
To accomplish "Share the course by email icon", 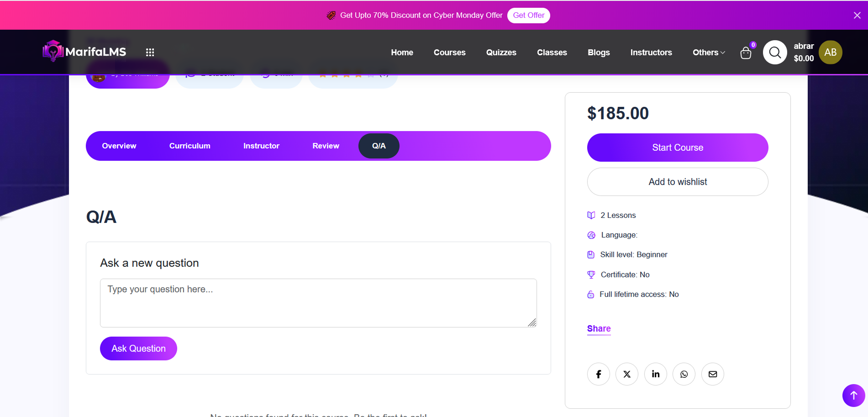I will click(x=713, y=374).
